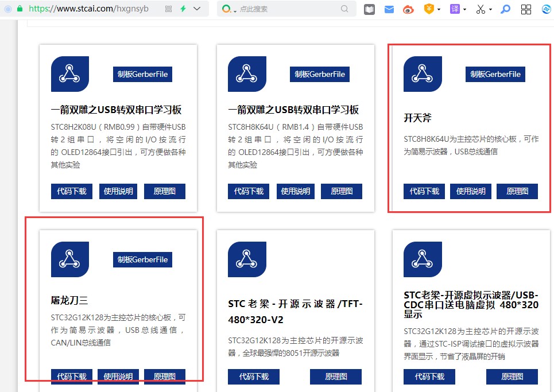Open the page QR code icon
The width and height of the screenshot is (554, 392).
[169, 9]
